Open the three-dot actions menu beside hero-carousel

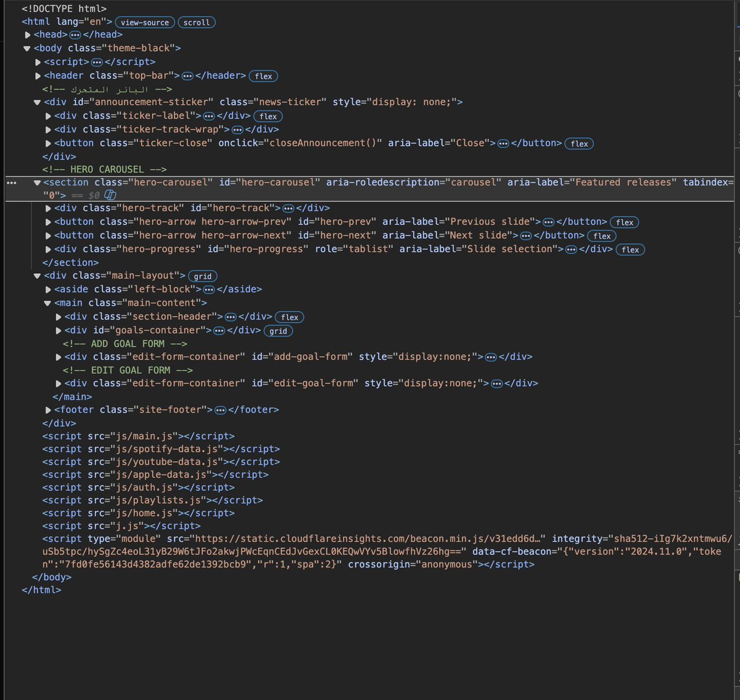11,183
